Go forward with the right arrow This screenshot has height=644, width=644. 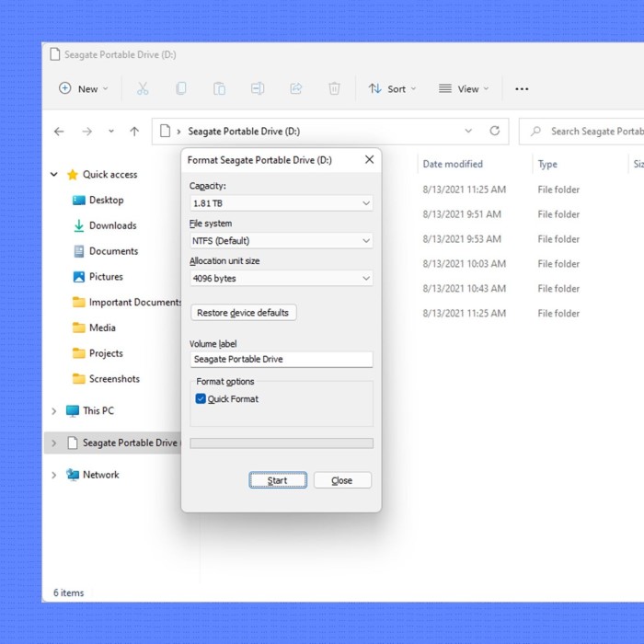pos(86,132)
